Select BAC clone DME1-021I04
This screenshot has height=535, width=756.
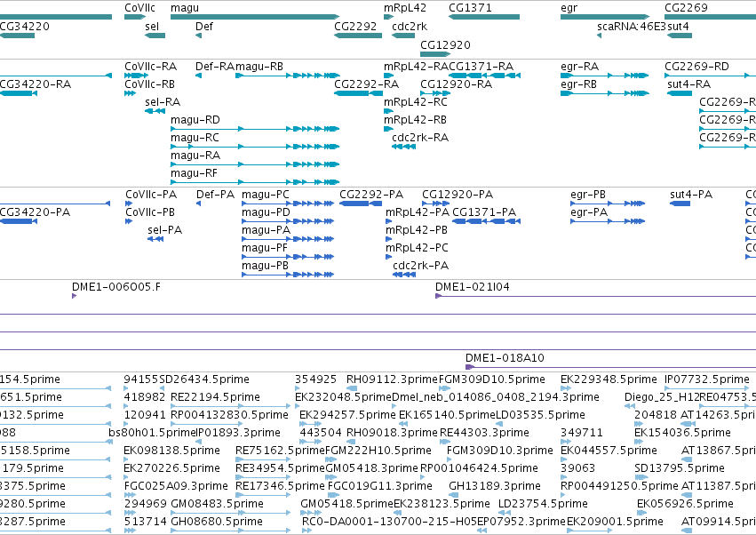click(x=595, y=296)
